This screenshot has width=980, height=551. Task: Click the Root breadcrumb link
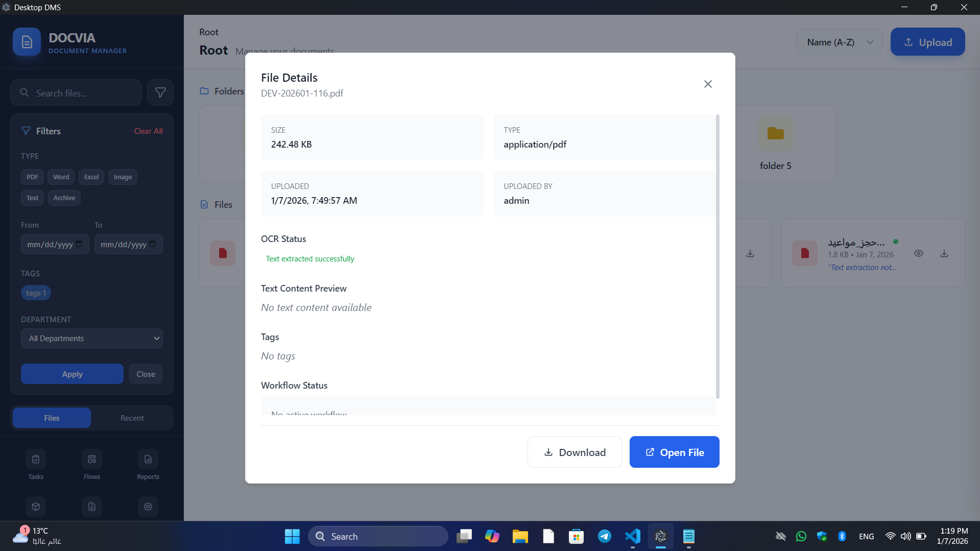point(208,32)
